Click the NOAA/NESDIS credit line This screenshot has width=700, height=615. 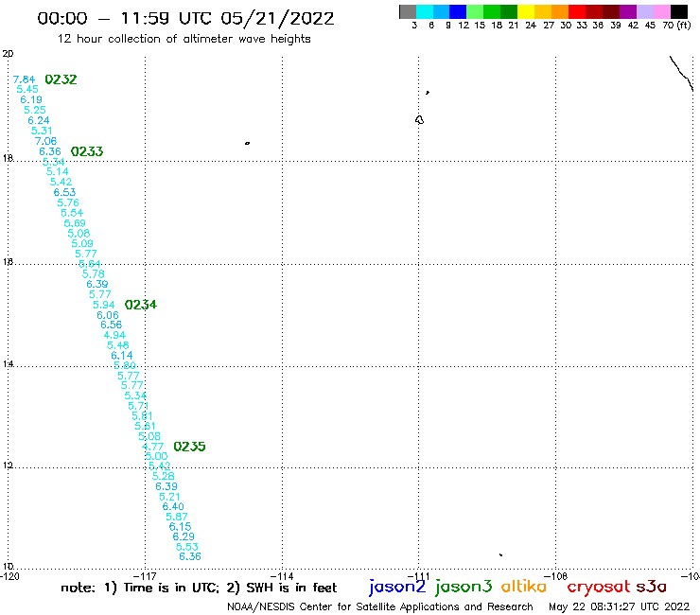[x=380, y=606]
